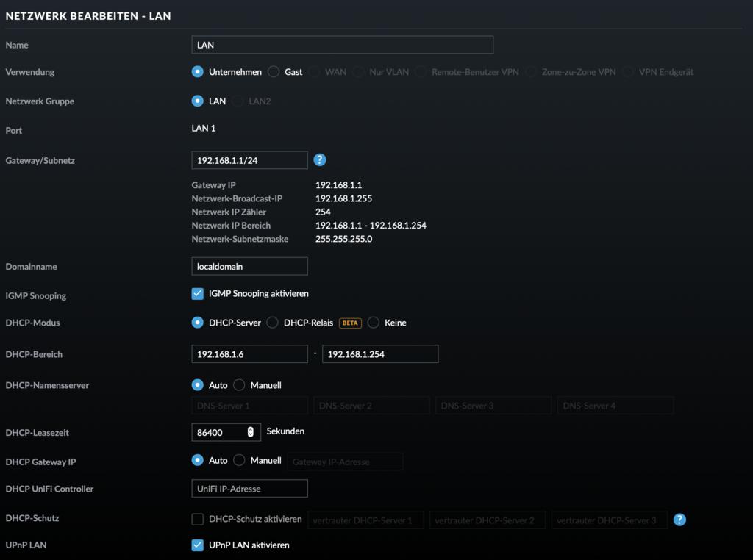Select Gast as Verwendung
Screen dimensions: 753x560
tap(274, 72)
